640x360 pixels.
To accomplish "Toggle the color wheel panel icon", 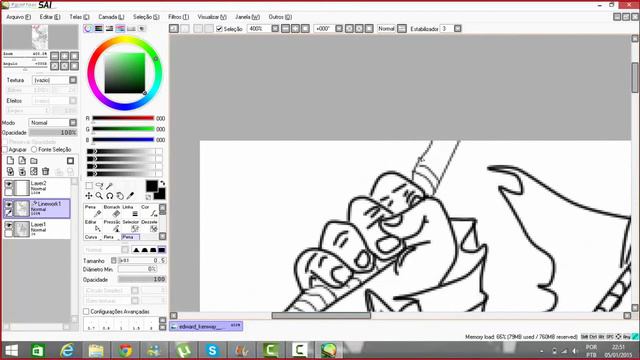I will (88, 29).
